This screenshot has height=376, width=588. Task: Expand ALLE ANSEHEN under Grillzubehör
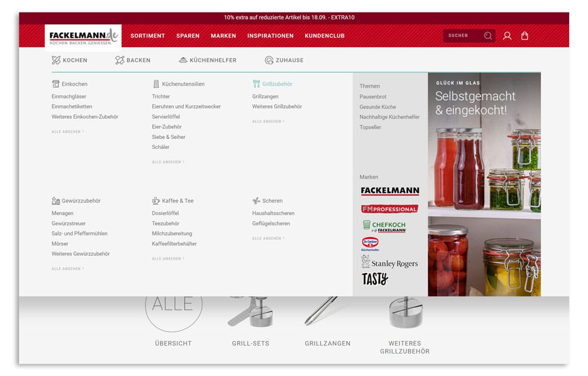268,121
